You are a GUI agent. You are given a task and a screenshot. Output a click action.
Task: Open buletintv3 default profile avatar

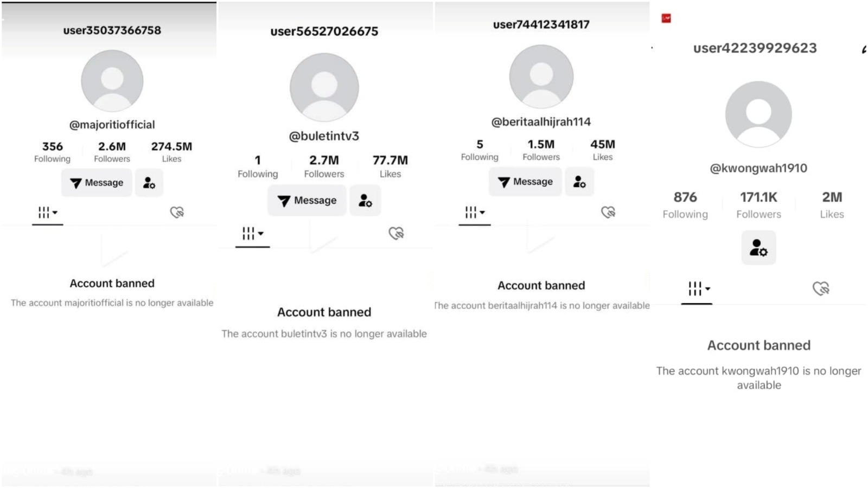click(x=324, y=87)
